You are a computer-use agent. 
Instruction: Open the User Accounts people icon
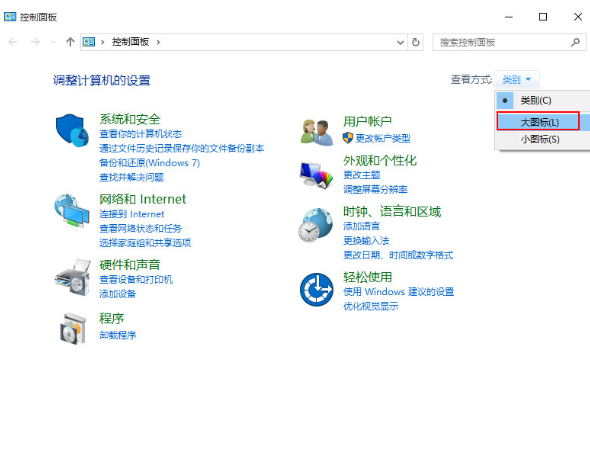(x=317, y=132)
